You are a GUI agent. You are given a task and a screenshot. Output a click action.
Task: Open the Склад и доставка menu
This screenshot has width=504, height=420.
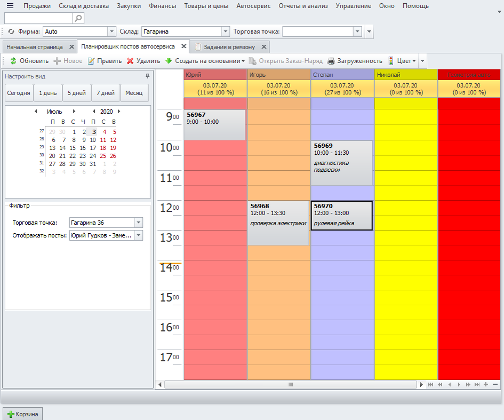pyautogui.click(x=84, y=6)
